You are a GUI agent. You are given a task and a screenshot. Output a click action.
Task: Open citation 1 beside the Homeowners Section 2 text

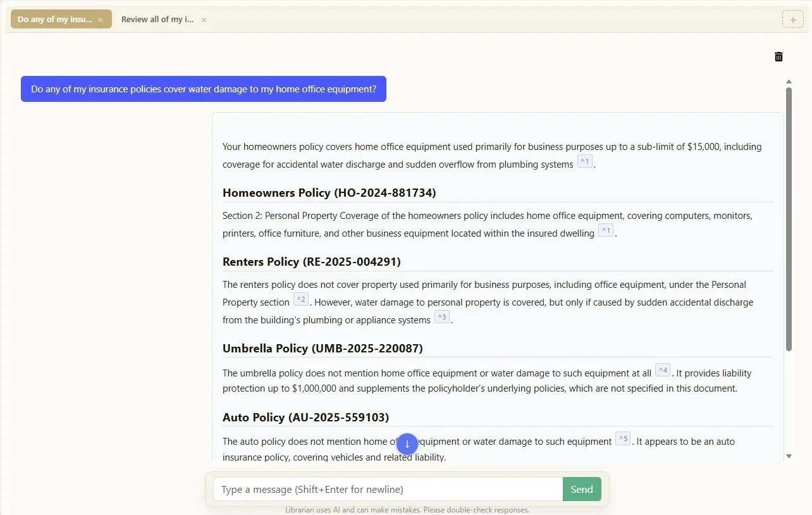[605, 230]
